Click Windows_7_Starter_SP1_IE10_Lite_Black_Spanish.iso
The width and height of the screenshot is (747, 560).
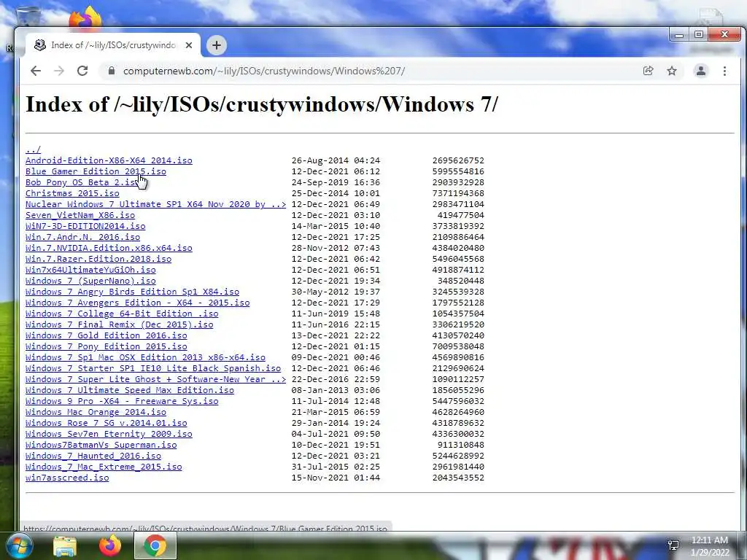[x=153, y=368]
